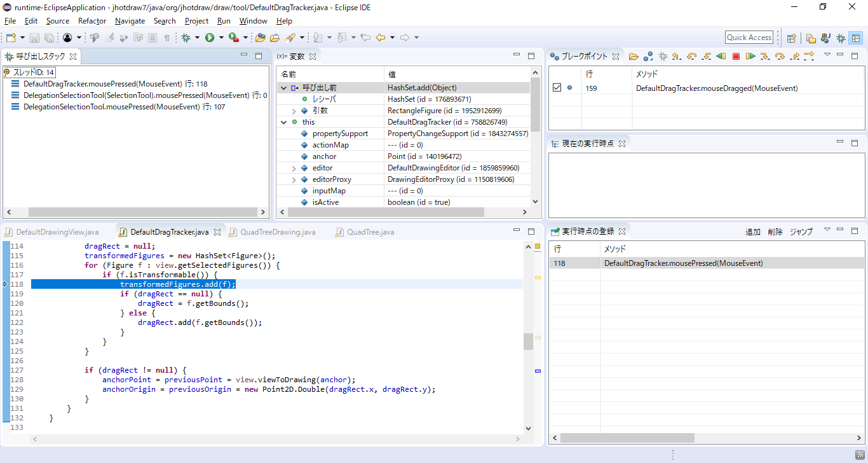Image resolution: width=868 pixels, height=463 pixels.
Task: Click Step Over icon in breakpoints toolbar
Action: [780, 56]
